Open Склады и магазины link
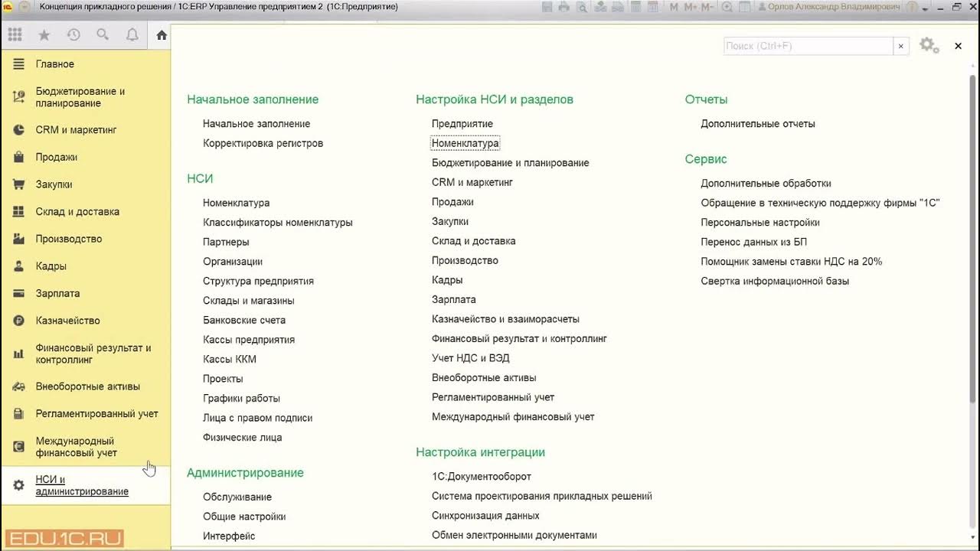 point(249,301)
